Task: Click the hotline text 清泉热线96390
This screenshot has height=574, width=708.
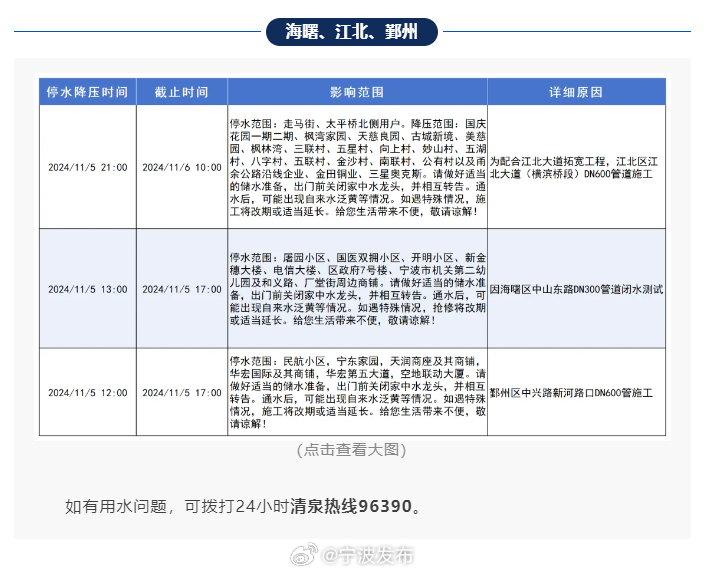Action: [x=350, y=506]
